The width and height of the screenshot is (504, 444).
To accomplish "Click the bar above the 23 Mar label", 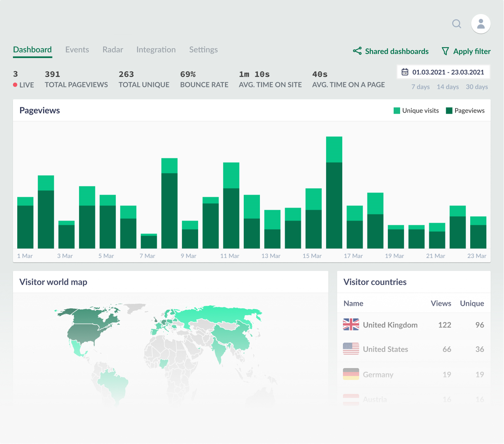I will (x=478, y=232).
